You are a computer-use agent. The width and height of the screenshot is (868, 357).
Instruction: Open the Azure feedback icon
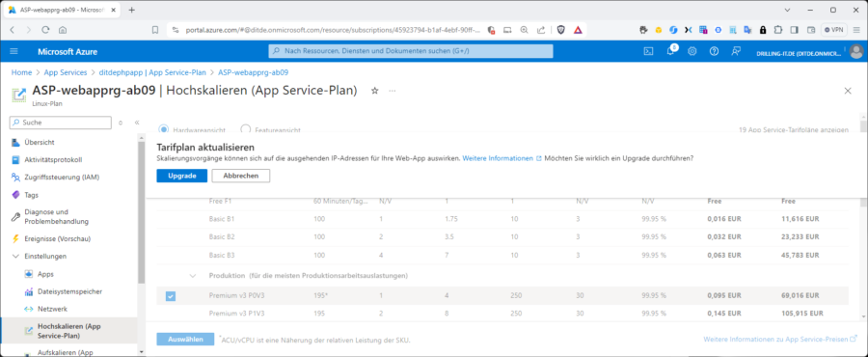pyautogui.click(x=736, y=51)
